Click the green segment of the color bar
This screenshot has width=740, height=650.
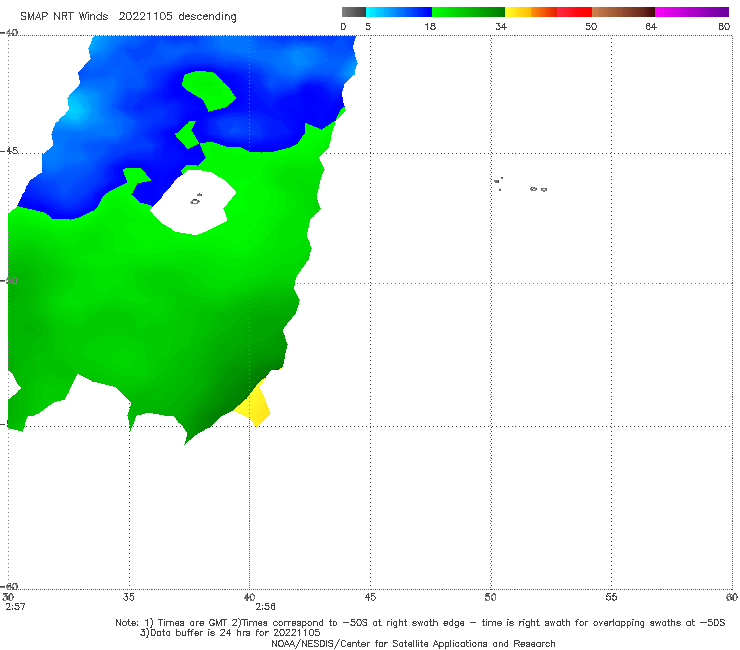pyautogui.click(x=468, y=12)
